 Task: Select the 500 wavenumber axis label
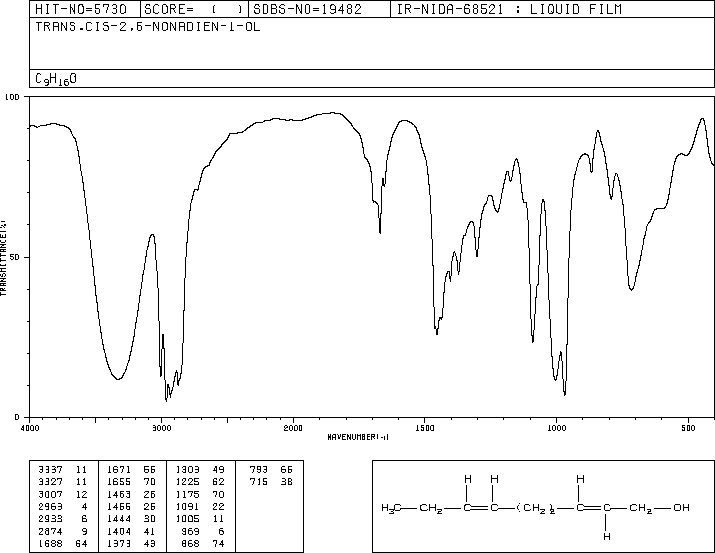pos(689,428)
